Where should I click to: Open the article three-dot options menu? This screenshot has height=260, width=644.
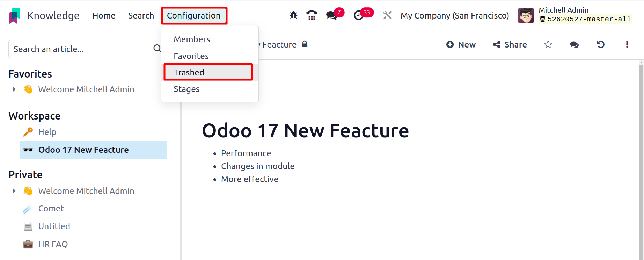[627, 44]
